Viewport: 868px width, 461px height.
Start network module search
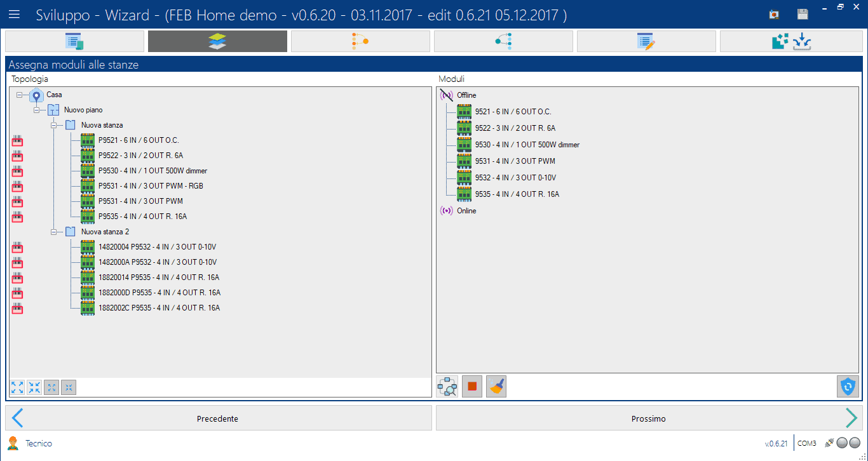(447, 386)
